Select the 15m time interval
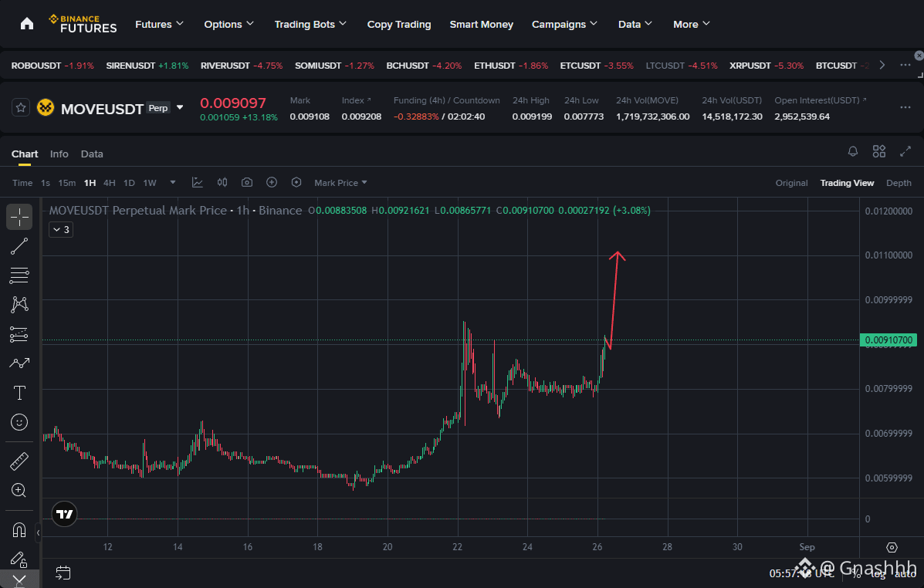924x588 pixels. tap(66, 183)
